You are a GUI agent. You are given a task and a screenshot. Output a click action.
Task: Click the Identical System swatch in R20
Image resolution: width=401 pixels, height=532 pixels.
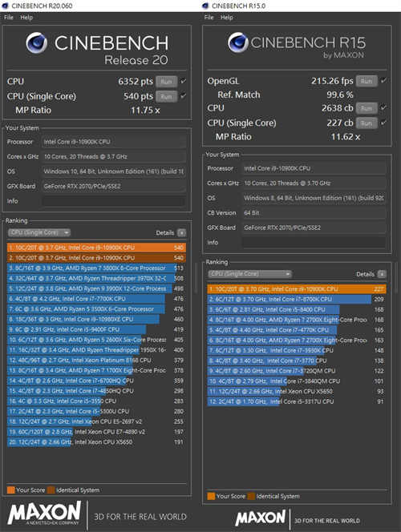coord(51,490)
